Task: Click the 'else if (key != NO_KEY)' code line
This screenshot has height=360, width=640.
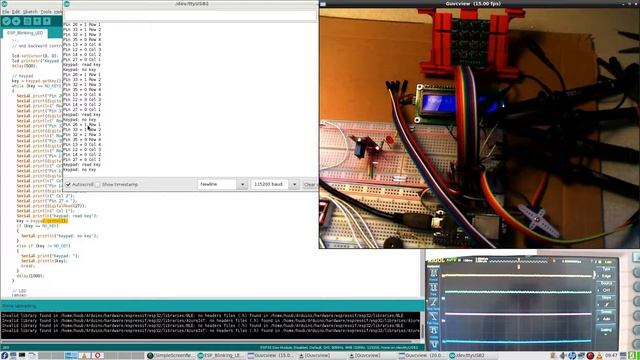Action: pos(43,246)
